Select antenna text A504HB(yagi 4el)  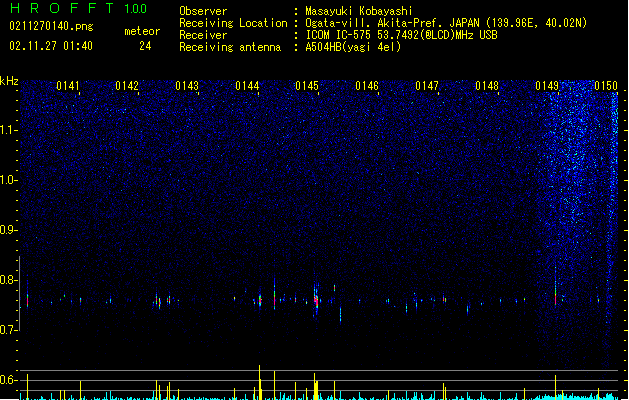click(x=353, y=47)
